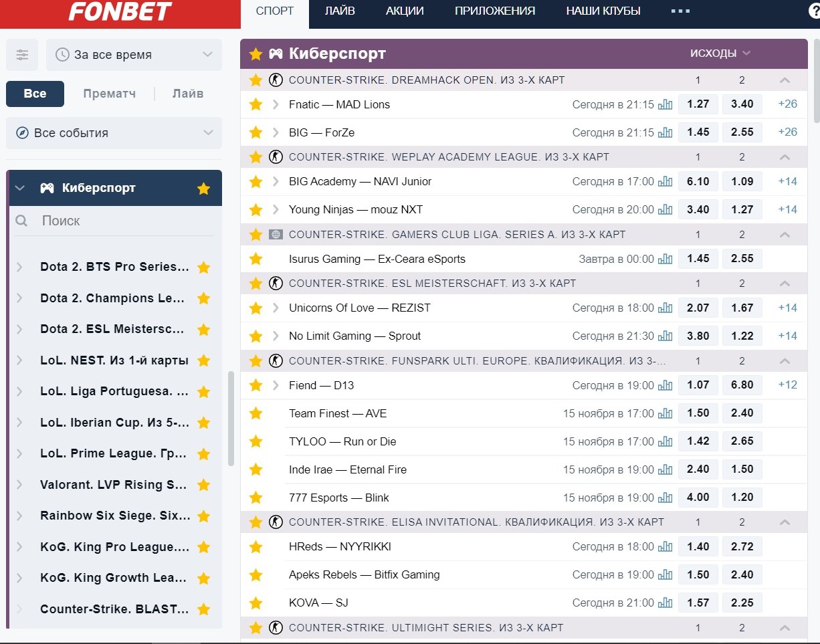Click Counter-Strike logo of ESL Meisterschaft
Viewport: 820px width, 644px height.
276,284
